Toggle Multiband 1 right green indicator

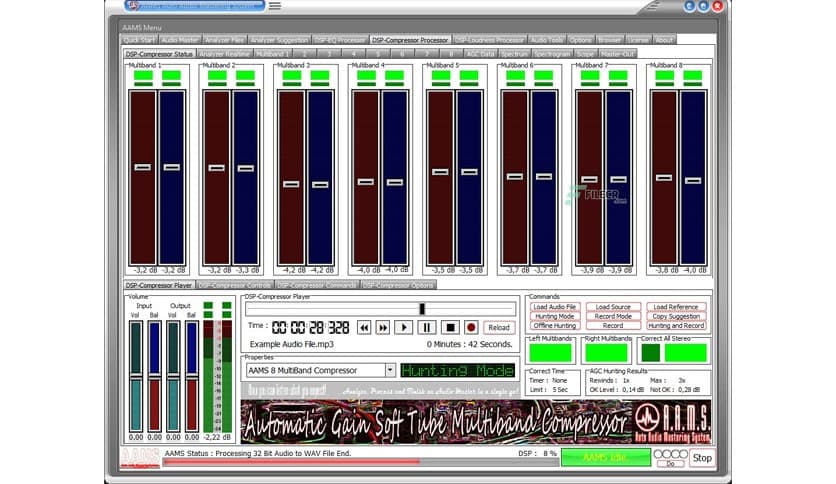(171, 76)
